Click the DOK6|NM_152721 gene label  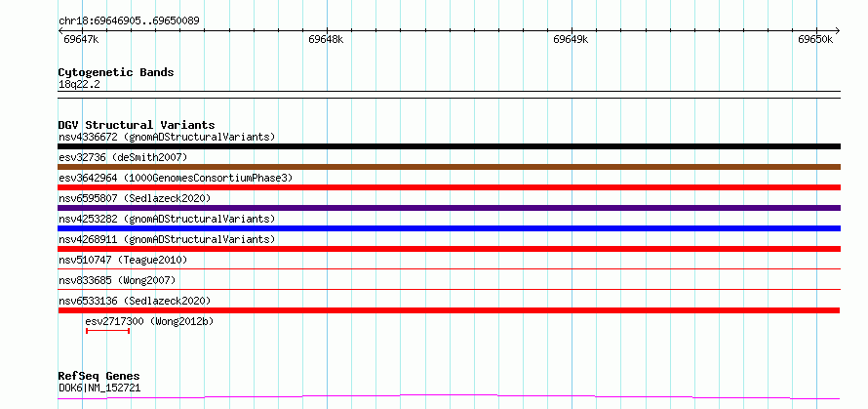(99, 388)
